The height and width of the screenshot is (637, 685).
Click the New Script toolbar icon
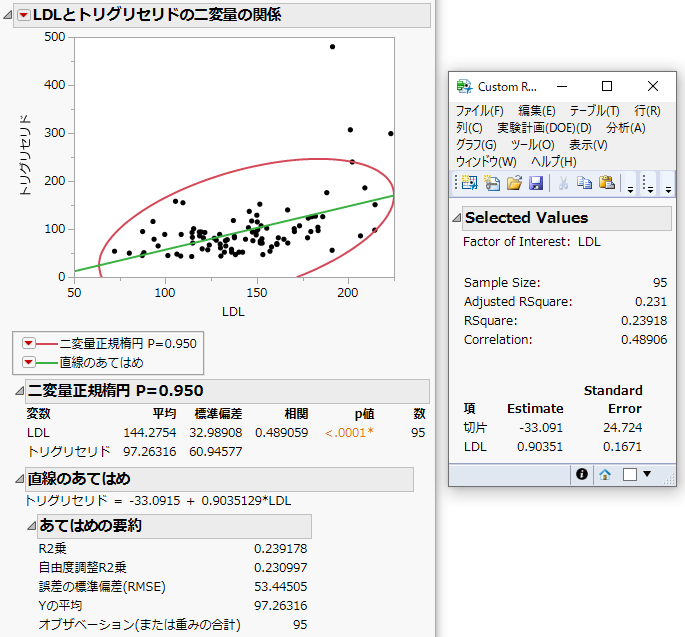pos(492,182)
